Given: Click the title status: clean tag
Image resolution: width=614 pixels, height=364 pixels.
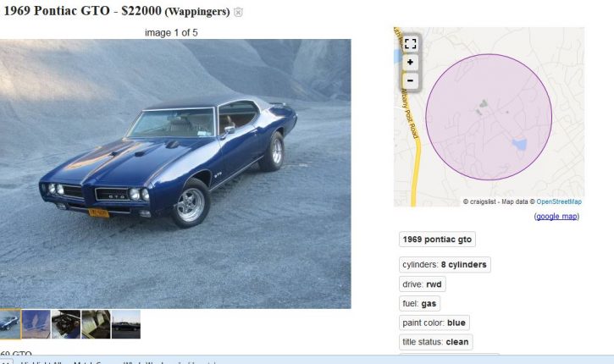Looking at the screenshot, I should [435, 342].
